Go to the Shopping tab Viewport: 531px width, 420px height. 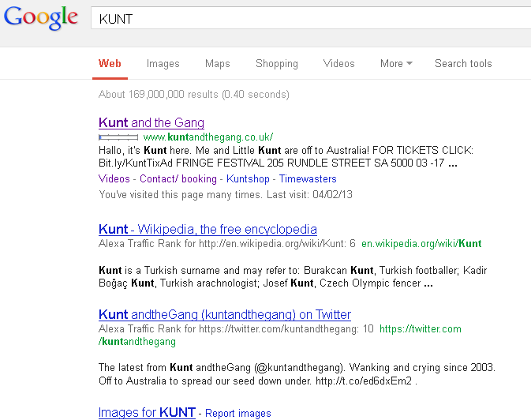coord(277,64)
